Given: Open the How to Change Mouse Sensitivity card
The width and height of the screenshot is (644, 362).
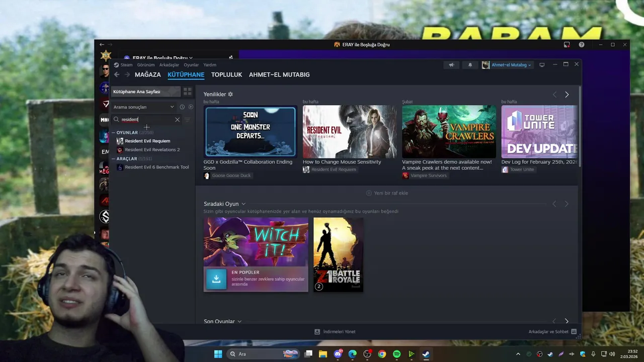Looking at the screenshot, I should coord(350,132).
